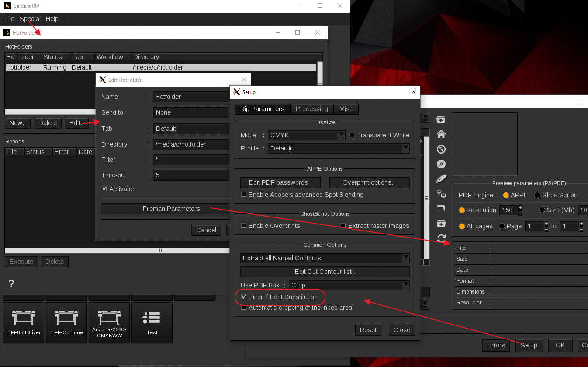Screen dimensions: 588x367
Task: Open the Special menu
Action: (x=30, y=19)
